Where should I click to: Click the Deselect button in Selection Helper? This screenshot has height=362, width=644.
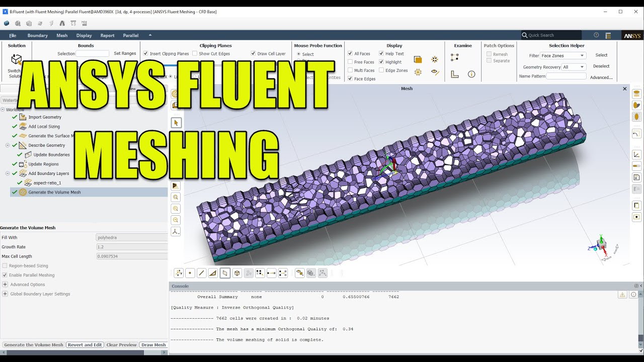click(x=601, y=66)
